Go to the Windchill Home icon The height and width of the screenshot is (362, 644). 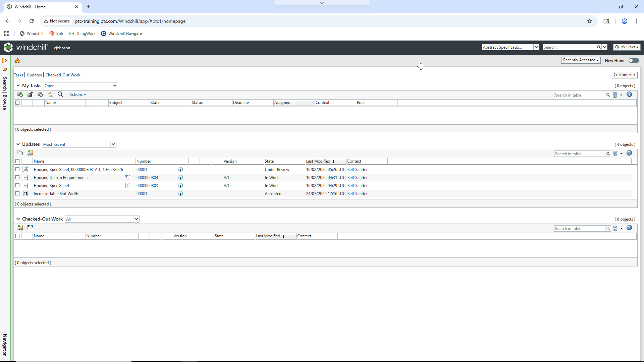17,61
